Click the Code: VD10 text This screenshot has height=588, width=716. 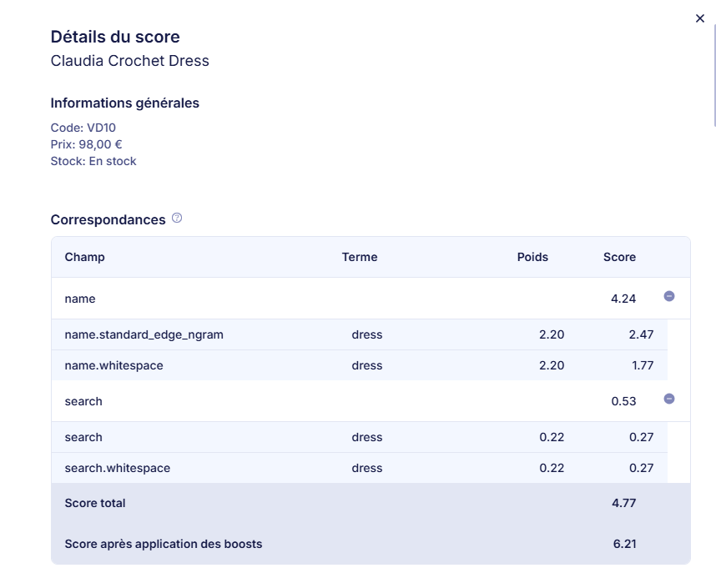click(x=83, y=128)
